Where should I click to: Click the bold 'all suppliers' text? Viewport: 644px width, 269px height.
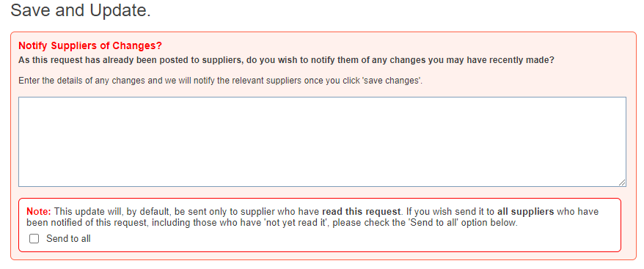(526, 212)
